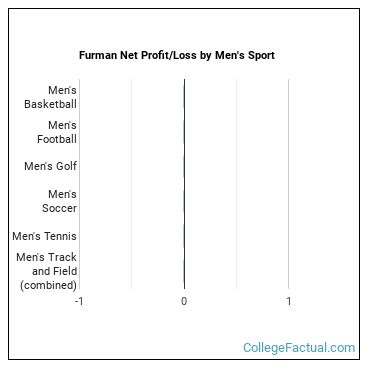Click the Men's Golf label
Image resolution: width=370 pixels, height=370 pixels.
[x=50, y=166]
